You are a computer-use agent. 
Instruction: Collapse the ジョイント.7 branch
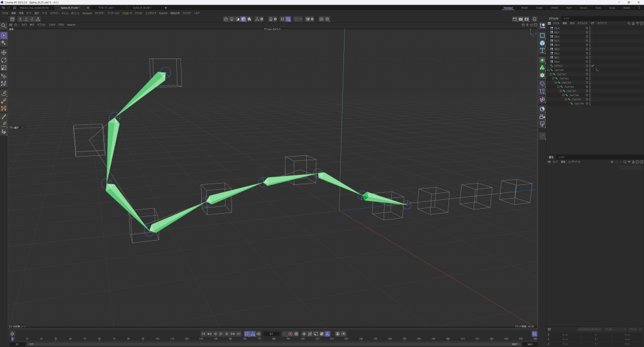pyautogui.click(x=565, y=99)
